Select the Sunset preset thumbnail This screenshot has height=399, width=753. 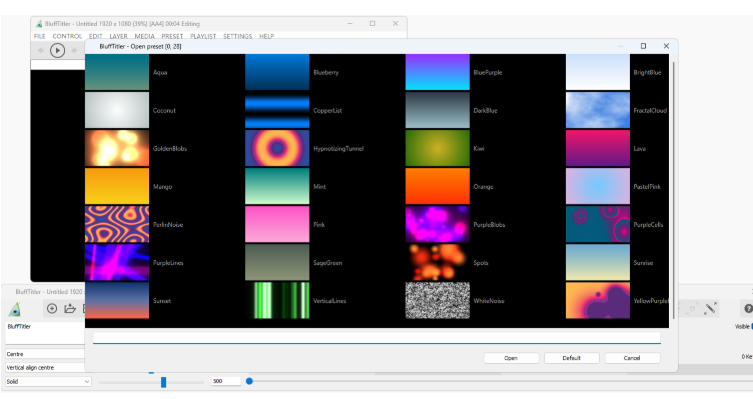point(117,300)
